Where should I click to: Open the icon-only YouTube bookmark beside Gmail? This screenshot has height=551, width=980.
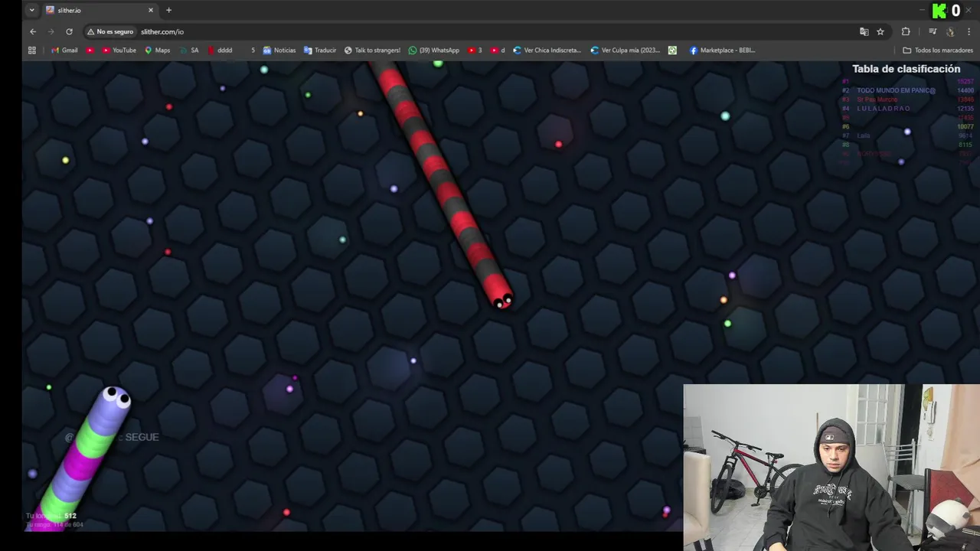click(90, 50)
